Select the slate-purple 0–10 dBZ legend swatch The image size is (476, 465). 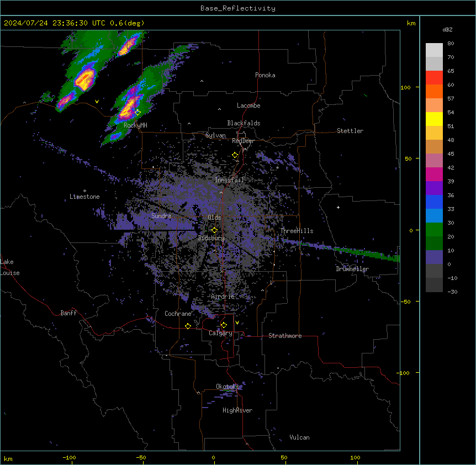click(x=434, y=257)
